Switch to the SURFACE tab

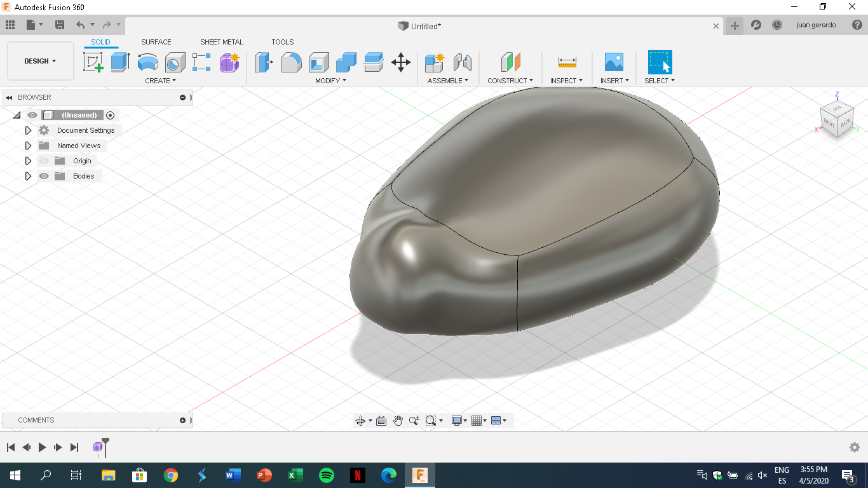pyautogui.click(x=156, y=42)
